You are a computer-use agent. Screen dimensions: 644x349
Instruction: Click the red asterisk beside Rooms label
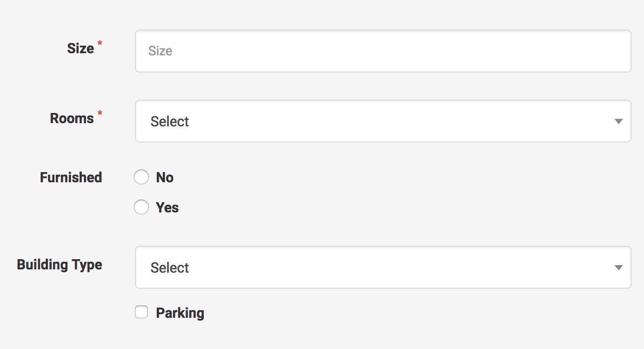coord(100,114)
